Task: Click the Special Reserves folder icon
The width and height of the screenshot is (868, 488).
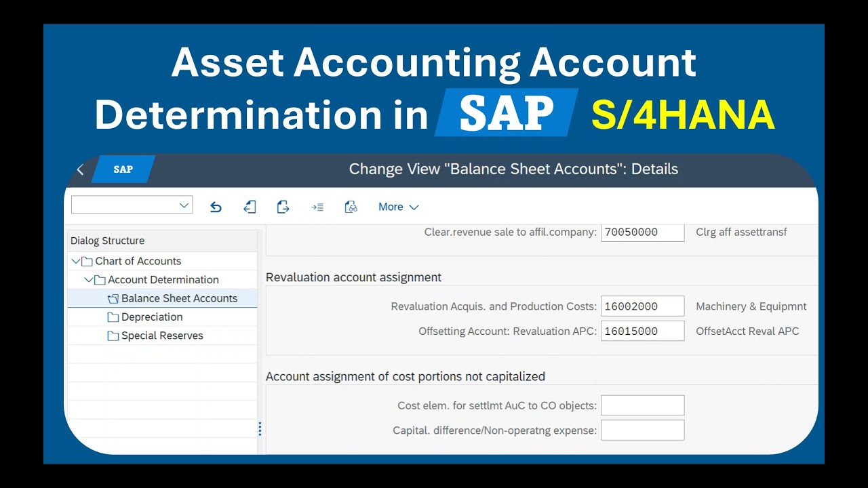Action: [113, 335]
